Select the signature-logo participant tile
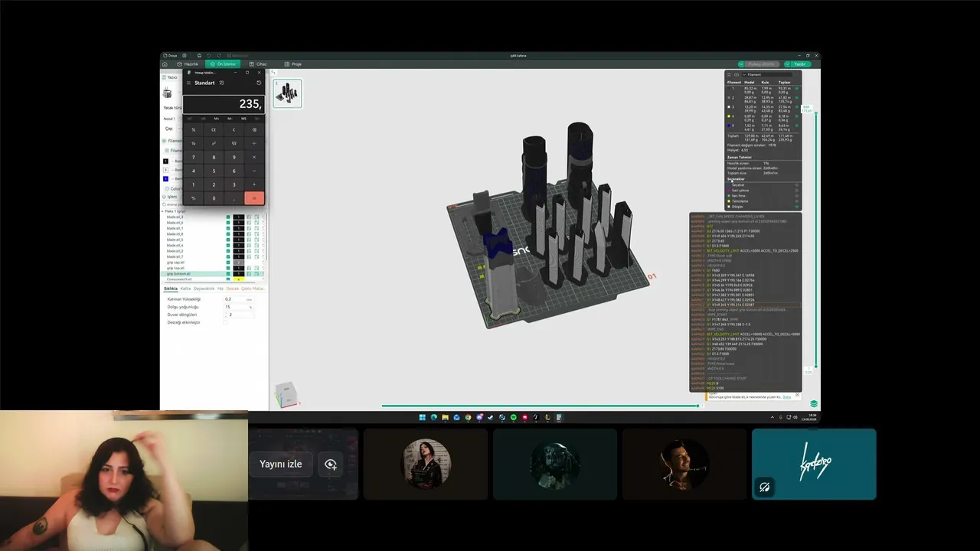The height and width of the screenshot is (551, 980). pos(814,464)
